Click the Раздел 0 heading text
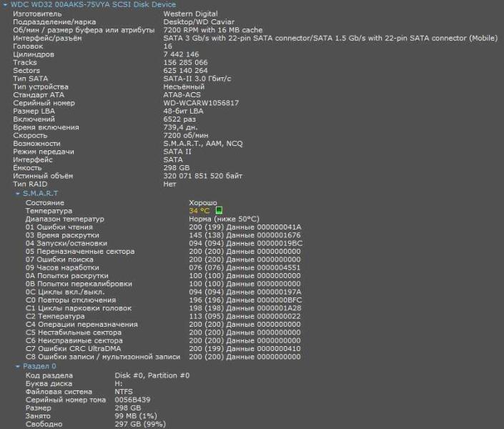 pos(39,366)
